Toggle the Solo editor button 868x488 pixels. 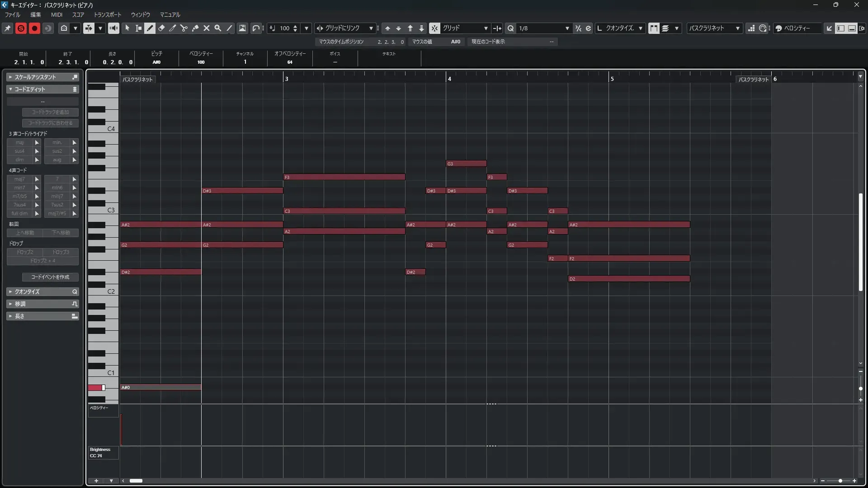tap(21, 28)
